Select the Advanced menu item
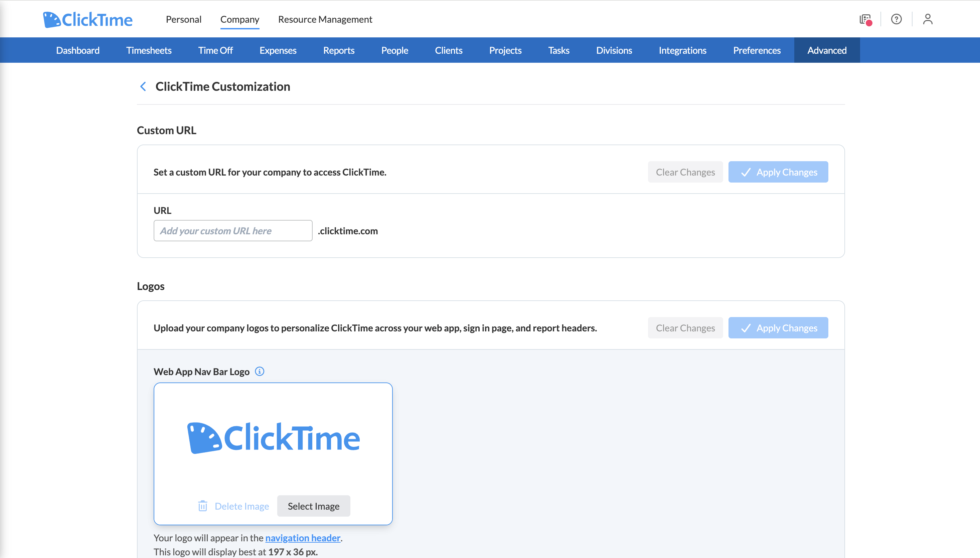 point(827,50)
